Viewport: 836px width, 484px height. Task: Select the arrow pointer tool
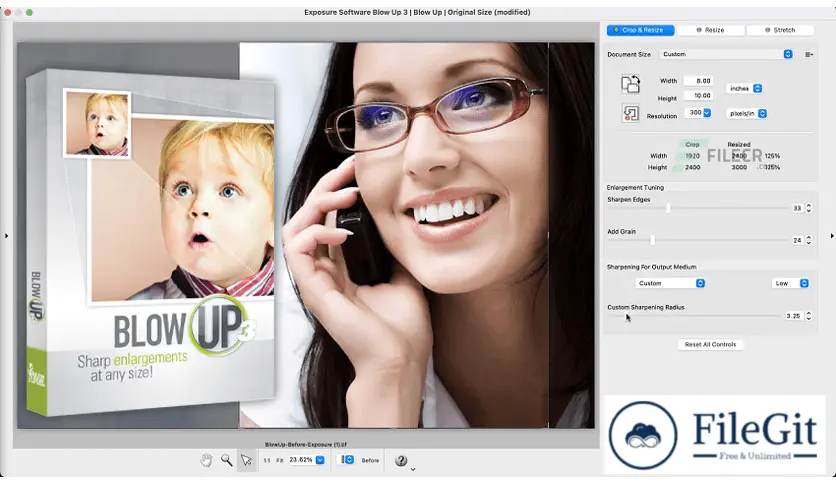click(246, 460)
